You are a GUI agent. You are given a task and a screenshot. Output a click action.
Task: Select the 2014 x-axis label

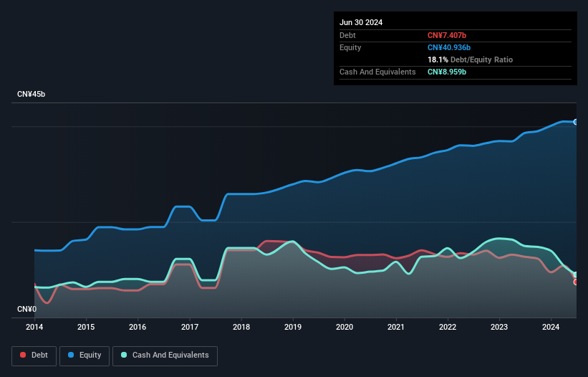34,327
